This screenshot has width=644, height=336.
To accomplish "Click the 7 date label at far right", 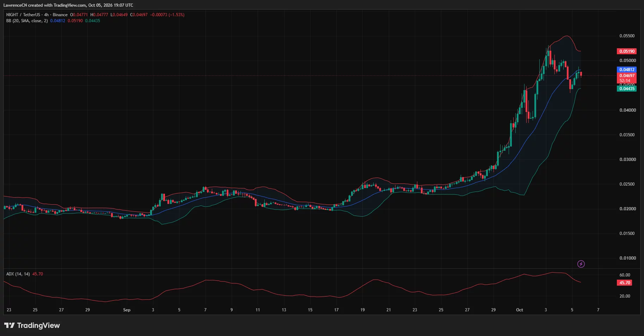I will (598, 310).
